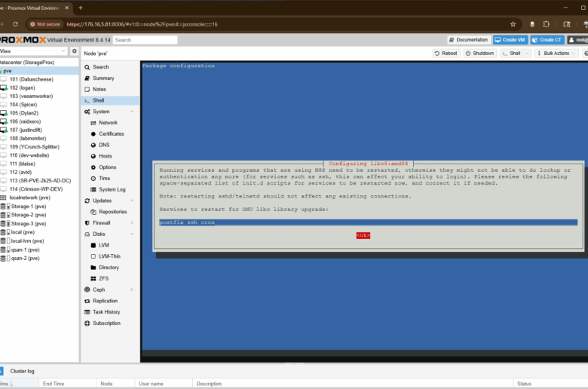The image size is (588, 389).
Task: Bookmark this page with the star icon
Action: tap(513, 24)
